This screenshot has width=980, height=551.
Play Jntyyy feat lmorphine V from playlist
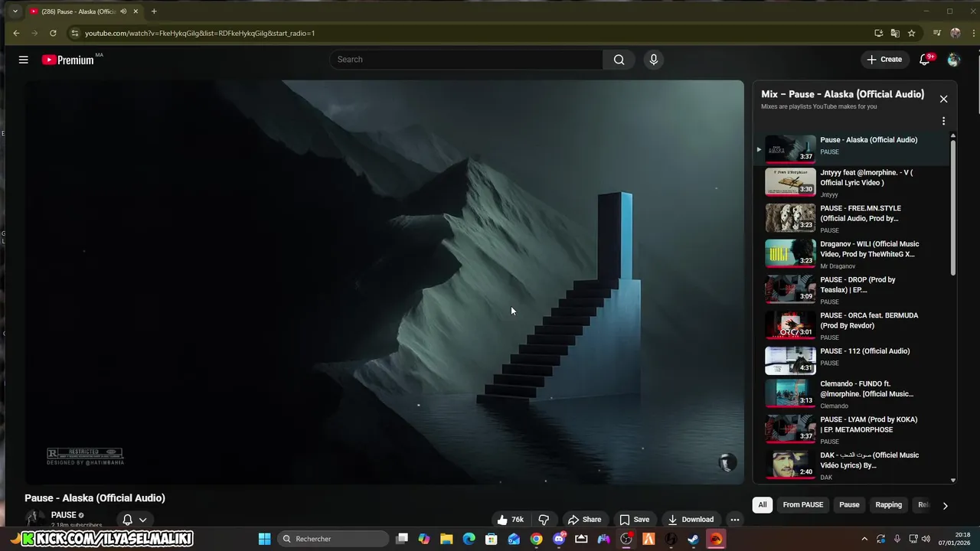click(852, 183)
